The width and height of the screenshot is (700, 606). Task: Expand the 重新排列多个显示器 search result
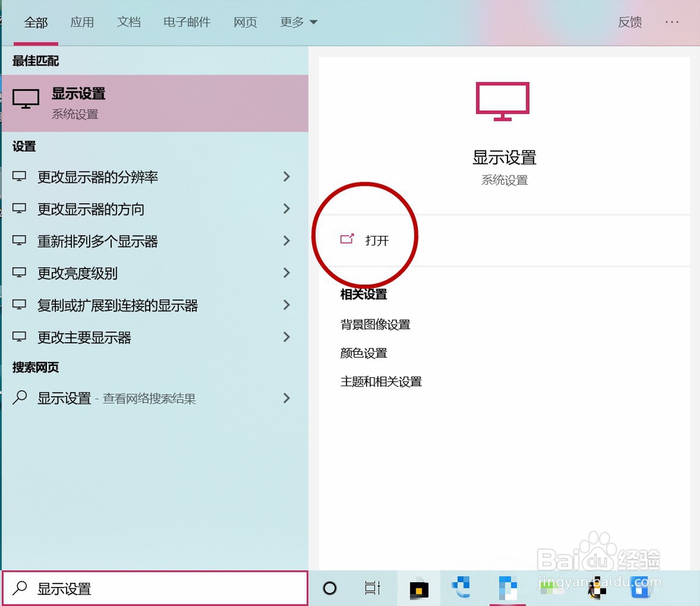click(x=286, y=241)
